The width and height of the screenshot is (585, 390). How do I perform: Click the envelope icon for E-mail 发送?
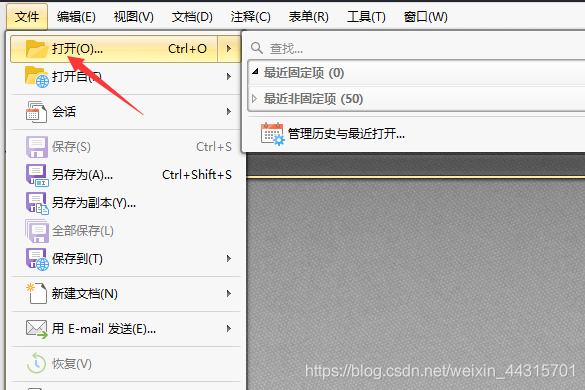pos(37,329)
